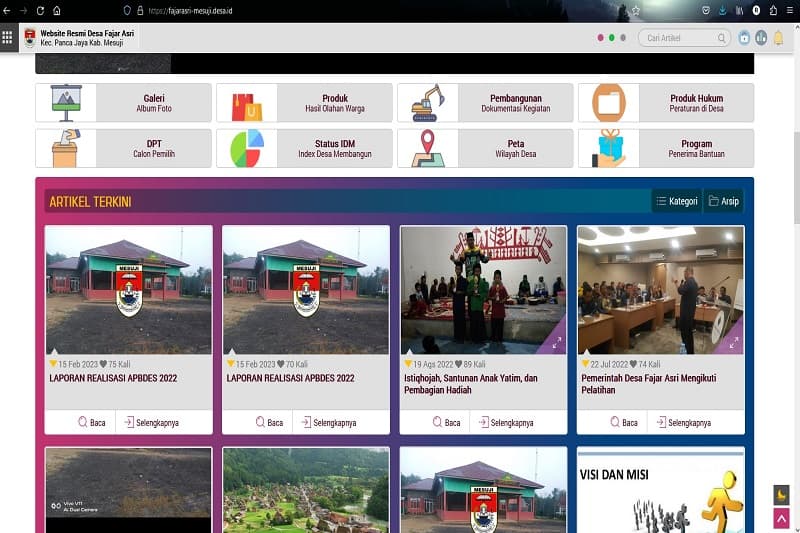Open the Arsip folder button

(723, 201)
